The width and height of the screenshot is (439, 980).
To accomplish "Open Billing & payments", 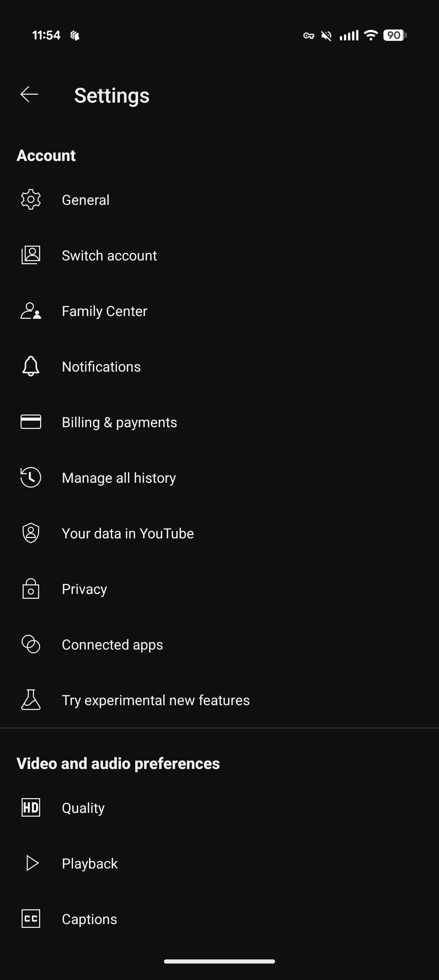I will [119, 422].
